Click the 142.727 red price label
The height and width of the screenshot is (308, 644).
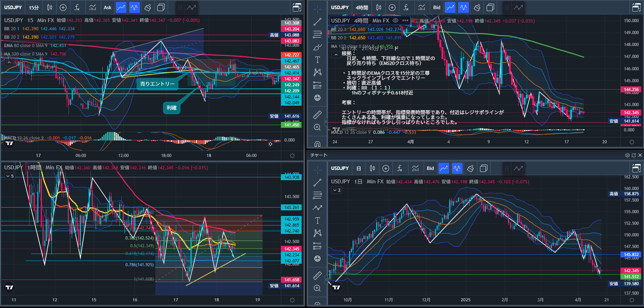pyautogui.click(x=292, y=55)
